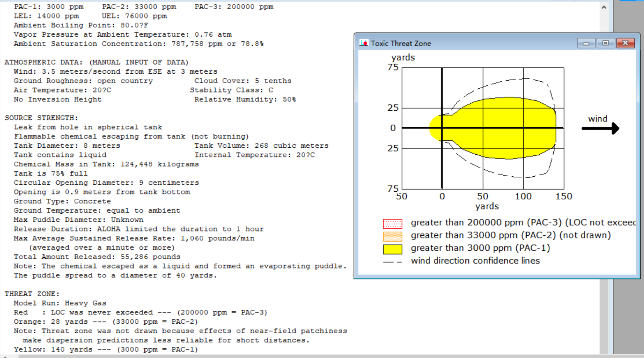This screenshot has width=644, height=358.
Task: Click the SOURCE STRENGTH heading
Action: point(41,118)
